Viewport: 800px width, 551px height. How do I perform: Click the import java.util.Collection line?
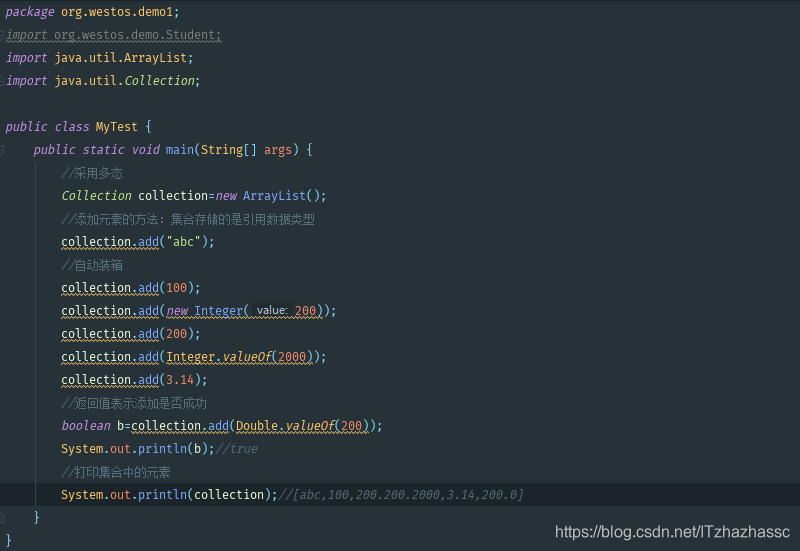103,81
